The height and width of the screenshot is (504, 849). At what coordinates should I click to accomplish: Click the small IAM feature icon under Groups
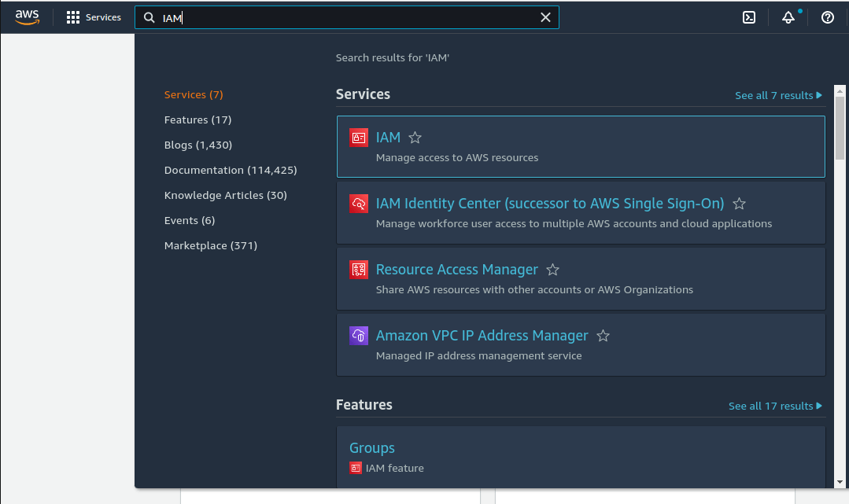tap(355, 468)
